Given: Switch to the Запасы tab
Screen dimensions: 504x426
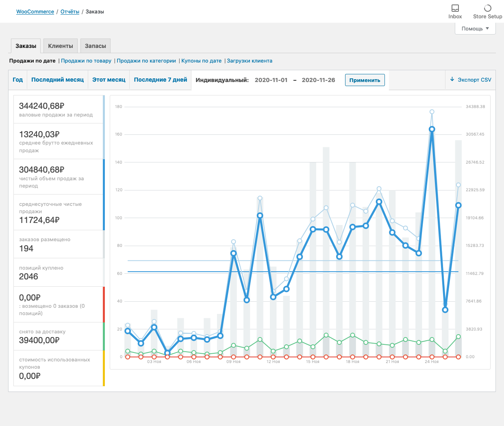Looking at the screenshot, I should 96,46.
